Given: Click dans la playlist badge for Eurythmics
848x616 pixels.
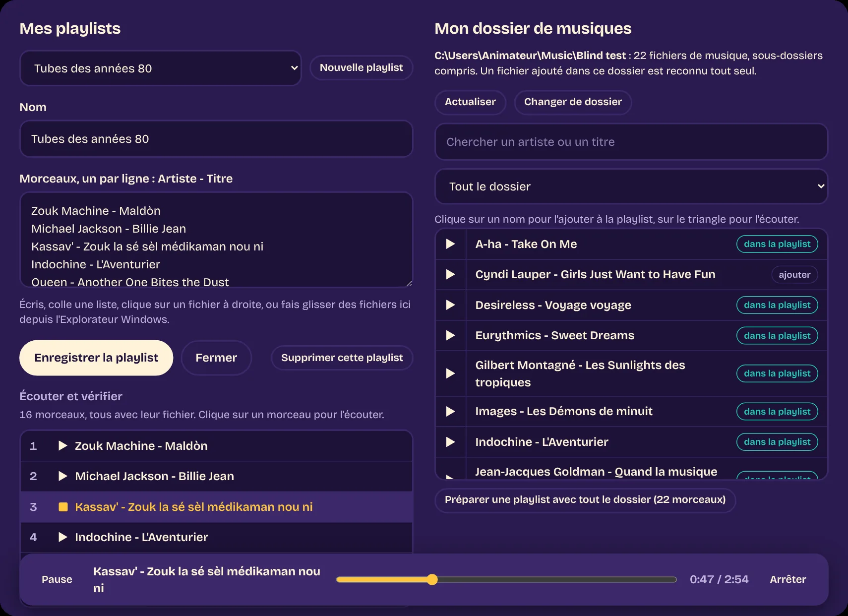Looking at the screenshot, I should point(777,336).
